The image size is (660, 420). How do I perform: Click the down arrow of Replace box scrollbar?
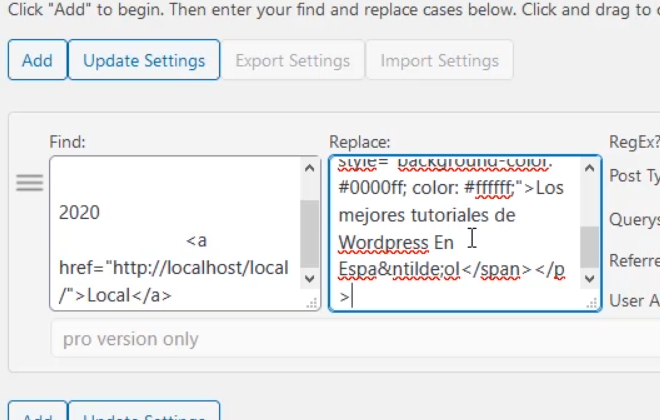click(590, 284)
